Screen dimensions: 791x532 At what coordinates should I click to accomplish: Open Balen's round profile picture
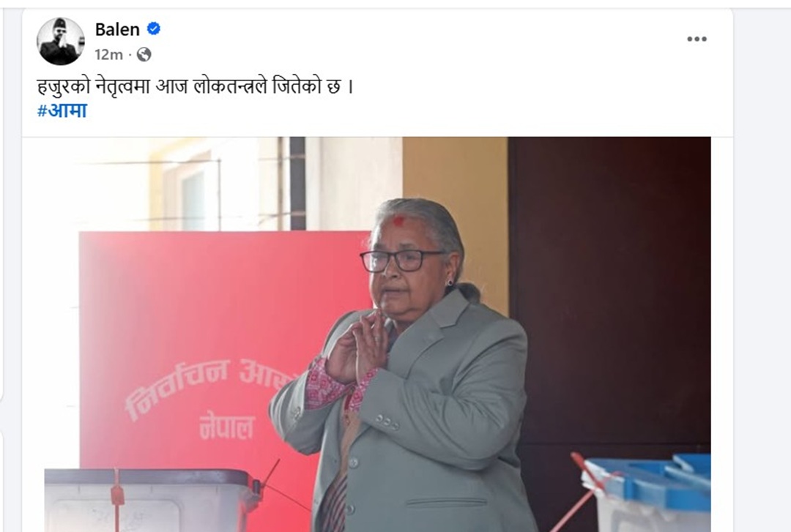60,42
